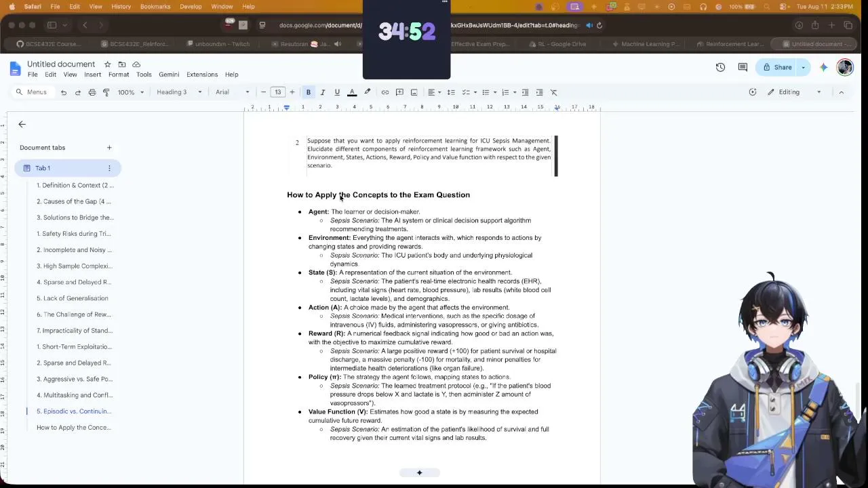Open Tab 1 options menu

coord(109,168)
